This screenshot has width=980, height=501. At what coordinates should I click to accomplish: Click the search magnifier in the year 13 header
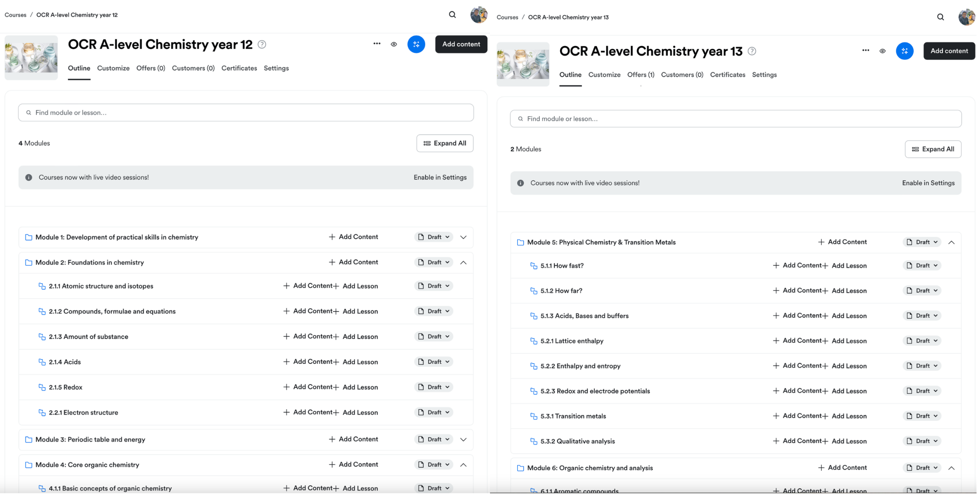940,17
